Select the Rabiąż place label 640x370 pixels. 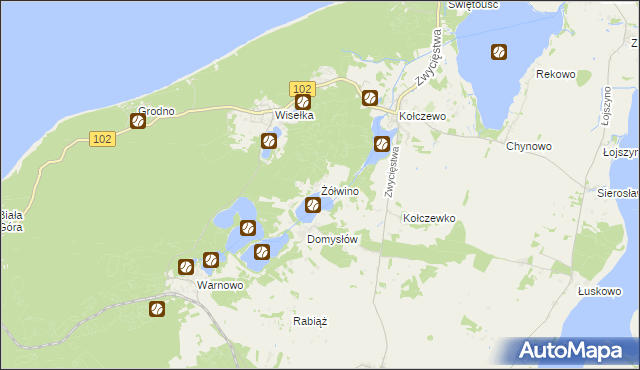coord(310,321)
